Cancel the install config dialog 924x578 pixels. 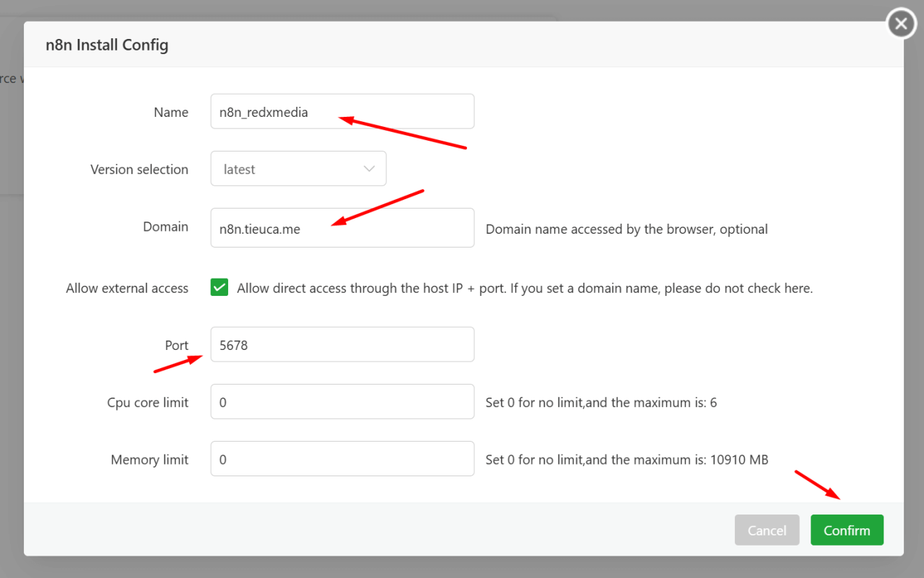[x=767, y=530]
